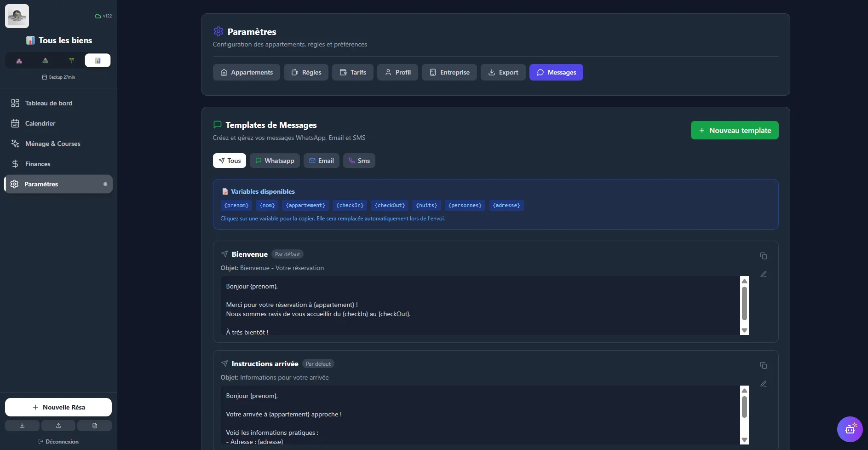Click the download icon button in sidebar
868x450 pixels.
pyautogui.click(x=22, y=426)
